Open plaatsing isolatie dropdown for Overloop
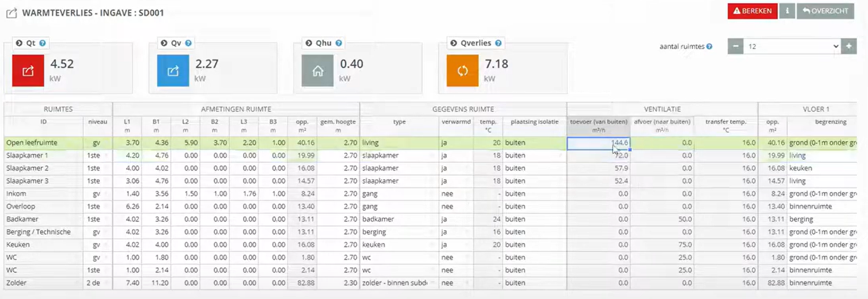 coord(534,207)
